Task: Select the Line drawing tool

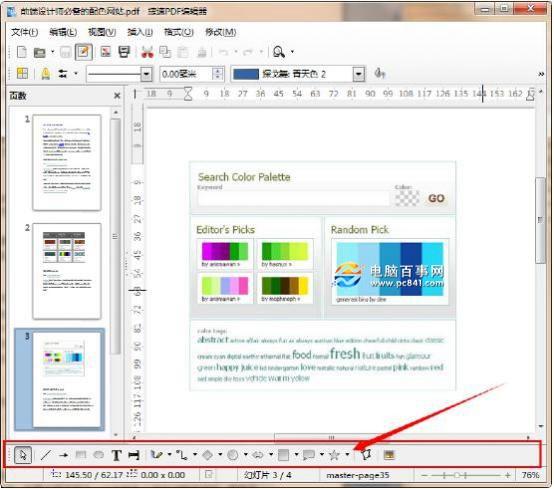Action: tap(46, 455)
